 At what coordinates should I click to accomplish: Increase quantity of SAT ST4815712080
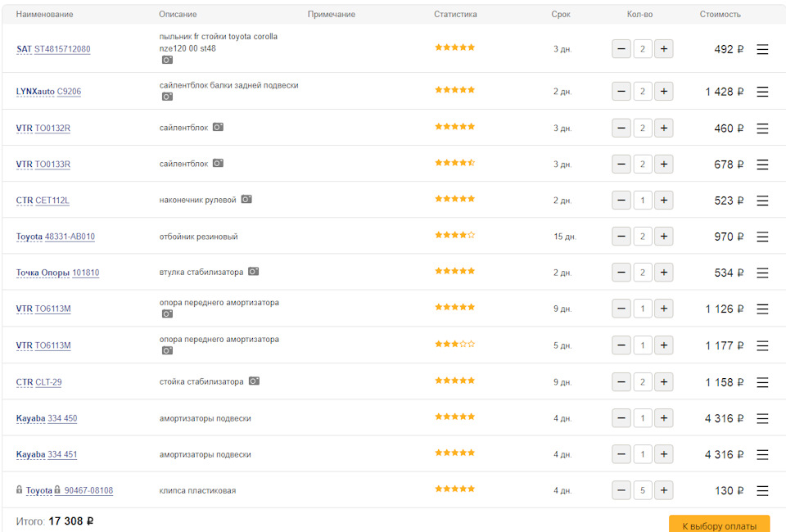click(664, 49)
